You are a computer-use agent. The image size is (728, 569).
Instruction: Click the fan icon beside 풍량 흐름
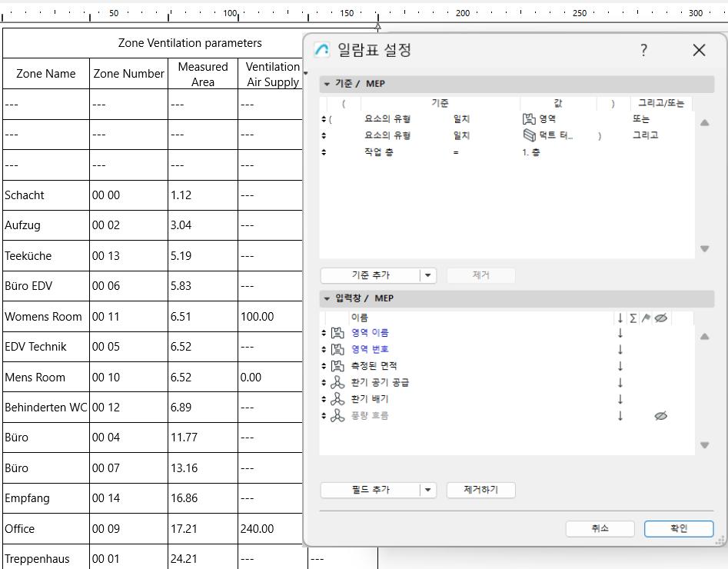tap(337, 416)
